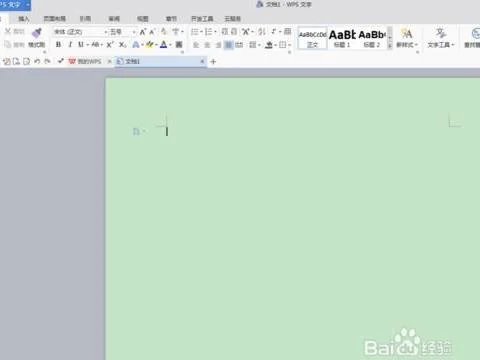This screenshot has width=480, height=360.
Task: Open the font size combo box
Action: (123, 32)
